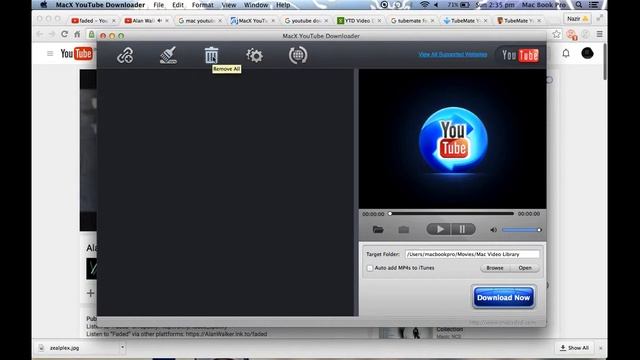The width and height of the screenshot is (640, 360).
Task: Click the Chrome home icon
Action: 77,34
